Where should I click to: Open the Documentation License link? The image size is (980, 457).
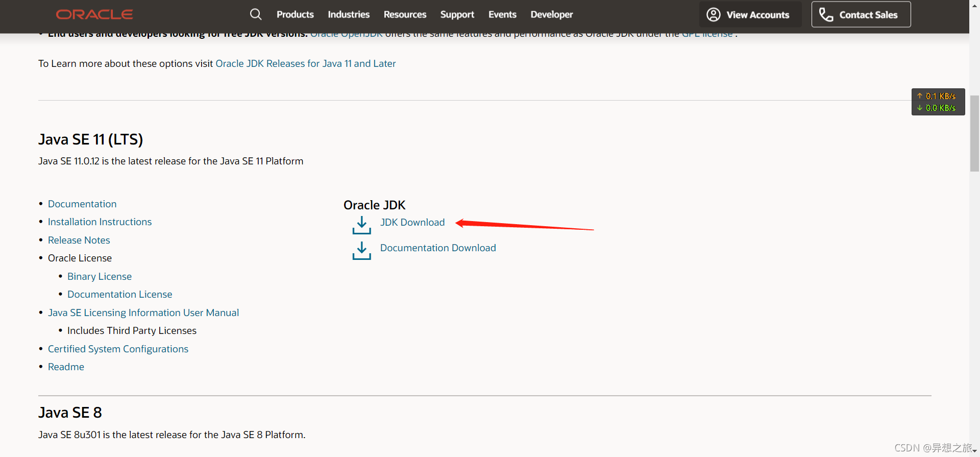click(x=120, y=294)
